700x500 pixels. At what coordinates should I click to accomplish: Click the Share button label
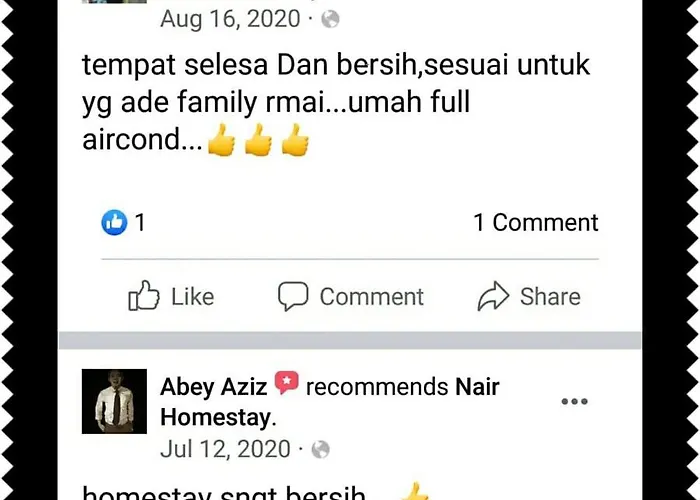point(550,296)
